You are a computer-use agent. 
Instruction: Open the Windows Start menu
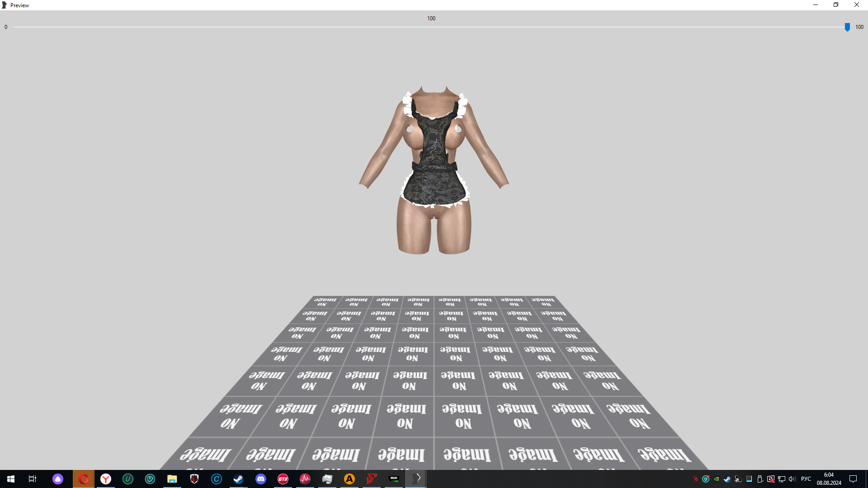coord(11,479)
